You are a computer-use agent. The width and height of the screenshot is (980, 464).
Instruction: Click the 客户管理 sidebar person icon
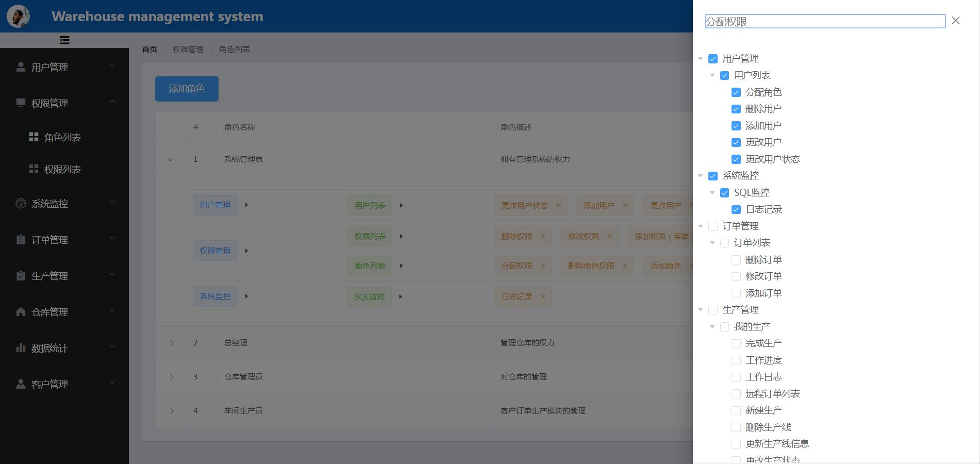coord(21,384)
